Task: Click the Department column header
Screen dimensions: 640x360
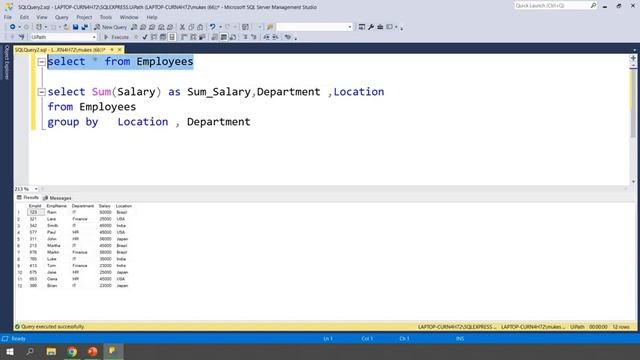Action: point(83,206)
